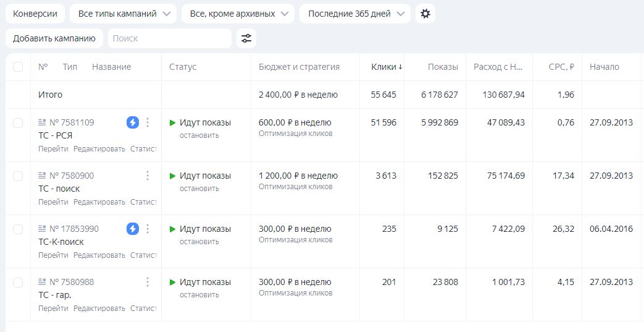Image resolution: width=644 pixels, height=332 pixels.
Task: Open three-dot menu for ТС - РСЯ
Action: 148,122
